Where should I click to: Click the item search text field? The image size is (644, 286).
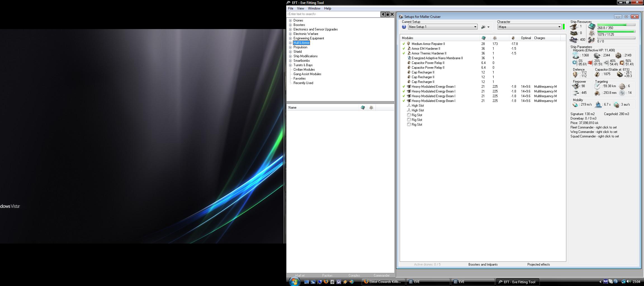(333, 14)
